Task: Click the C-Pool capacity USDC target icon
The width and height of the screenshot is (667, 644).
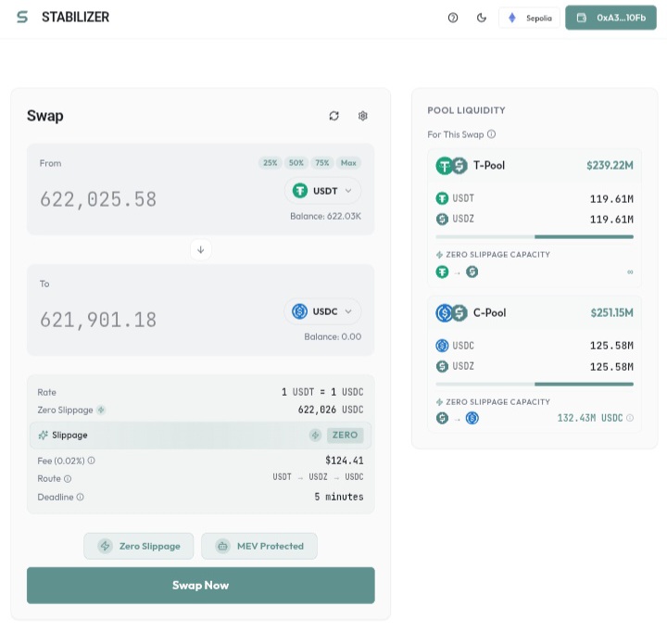Action: click(472, 418)
